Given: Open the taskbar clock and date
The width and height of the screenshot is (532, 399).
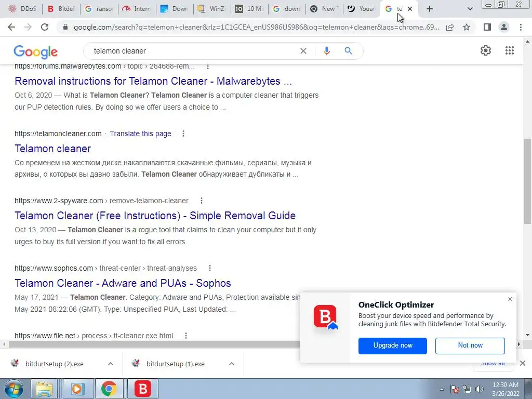Looking at the screenshot, I should coord(506,389).
